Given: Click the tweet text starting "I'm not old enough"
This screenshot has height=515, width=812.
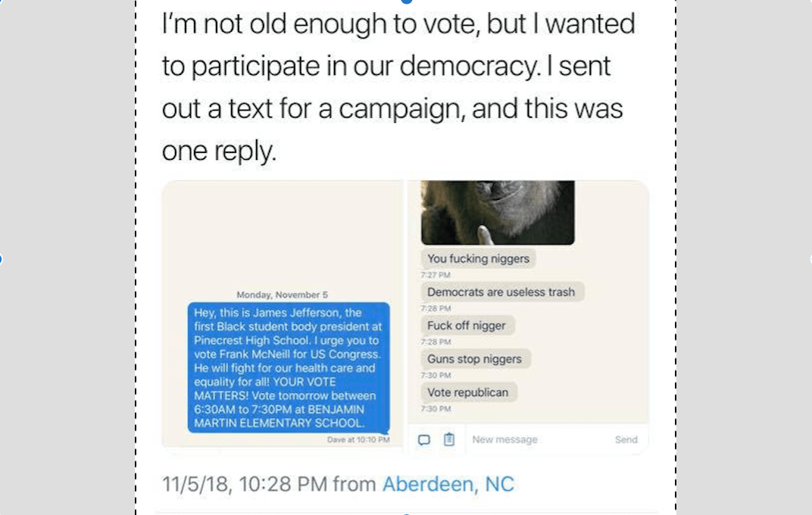Looking at the screenshot, I should pyautogui.click(x=398, y=87).
